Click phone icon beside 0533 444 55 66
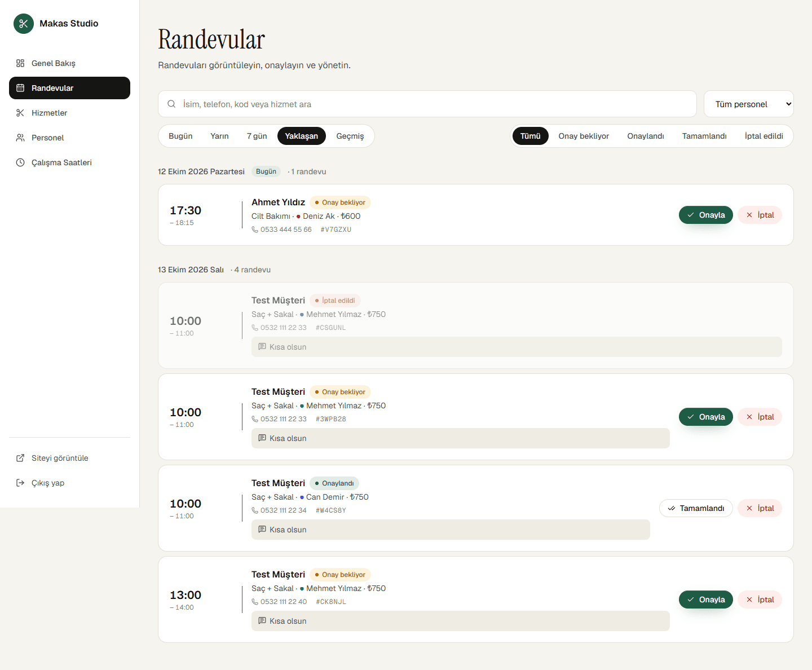This screenshot has height=670, width=812. point(255,230)
